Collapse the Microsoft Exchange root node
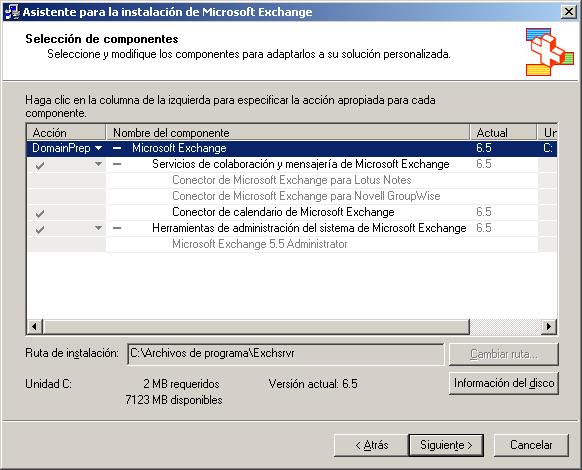This screenshot has height=470, width=582. click(x=117, y=148)
